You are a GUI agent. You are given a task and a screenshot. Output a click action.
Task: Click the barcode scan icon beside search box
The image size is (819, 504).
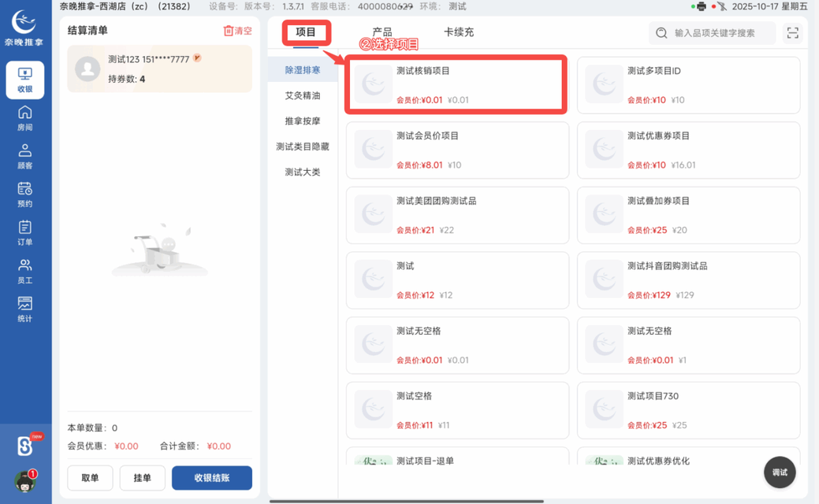tap(793, 33)
